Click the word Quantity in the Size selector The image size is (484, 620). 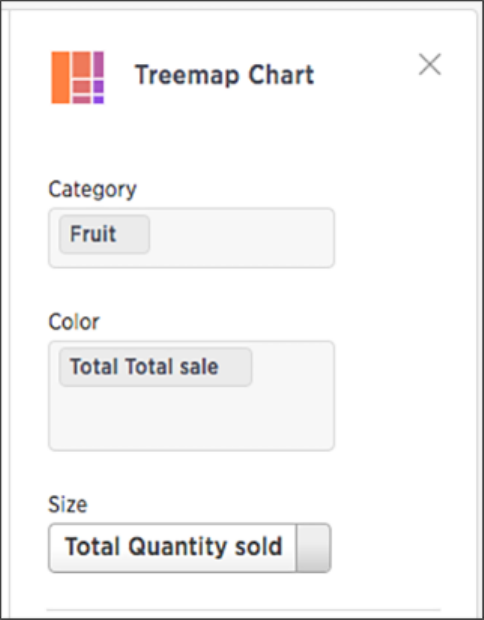[178, 548]
